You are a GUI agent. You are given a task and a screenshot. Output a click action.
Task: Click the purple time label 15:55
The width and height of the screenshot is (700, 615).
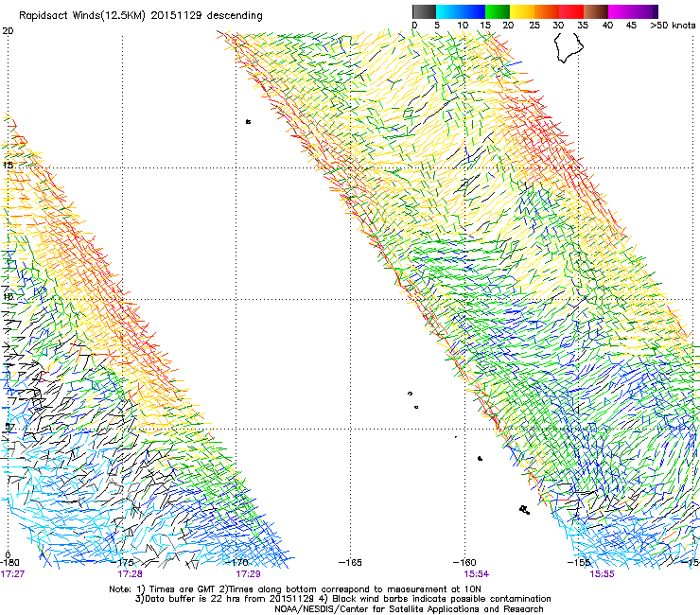point(602,574)
